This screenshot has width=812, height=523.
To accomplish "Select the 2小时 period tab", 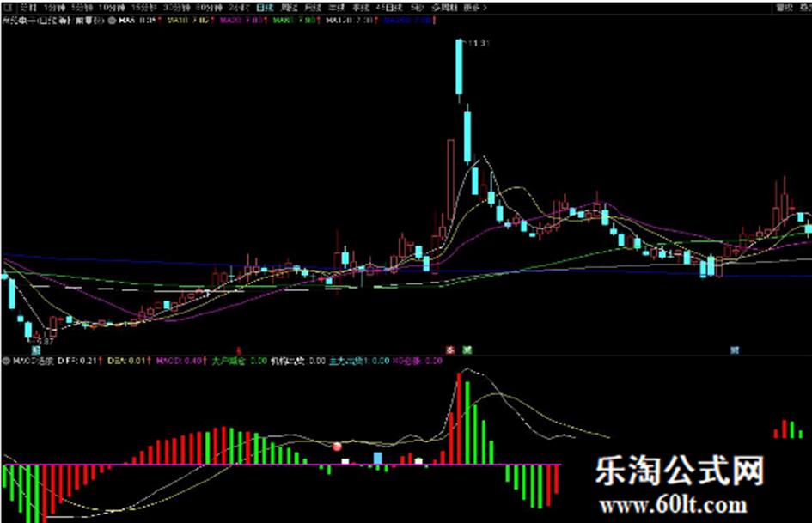I will [239, 8].
